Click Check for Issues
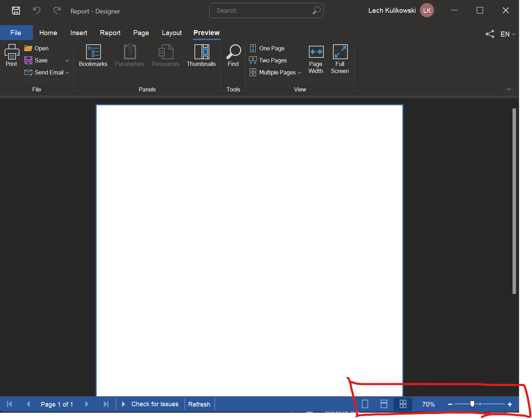This screenshot has width=532, height=419. tap(155, 404)
